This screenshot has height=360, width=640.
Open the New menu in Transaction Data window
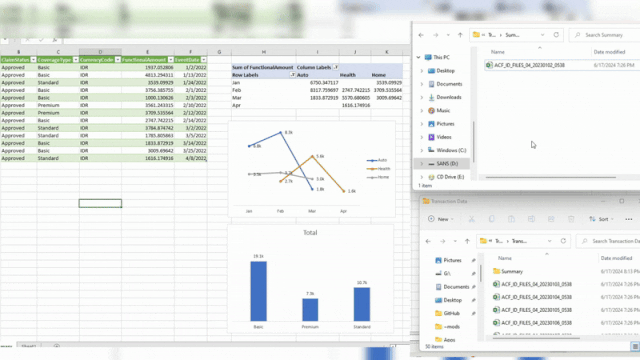pos(441,219)
